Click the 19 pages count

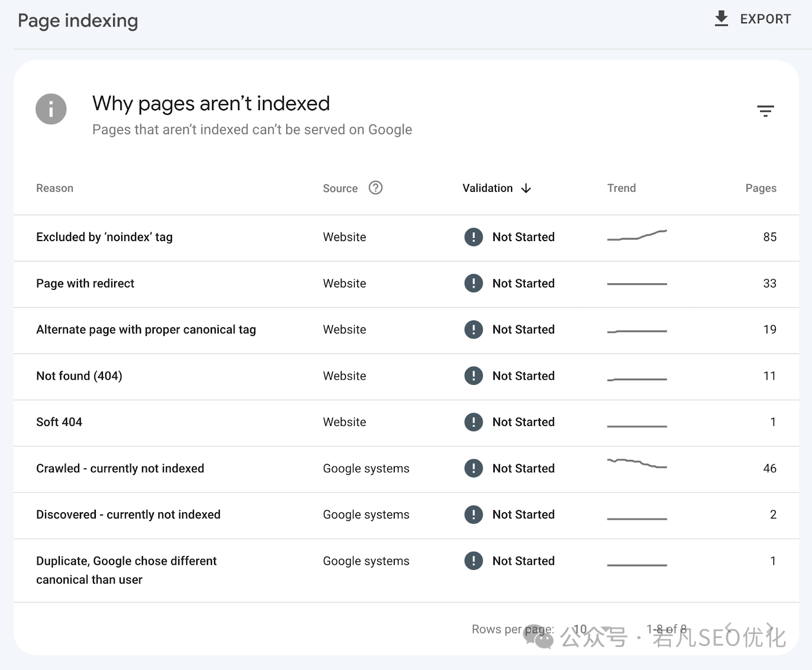(x=770, y=329)
